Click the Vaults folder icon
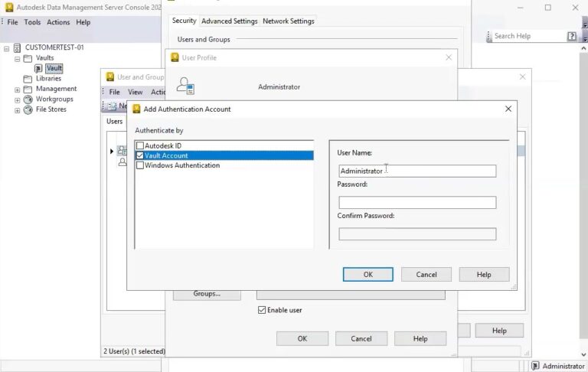This screenshot has width=588, height=372. click(28, 58)
